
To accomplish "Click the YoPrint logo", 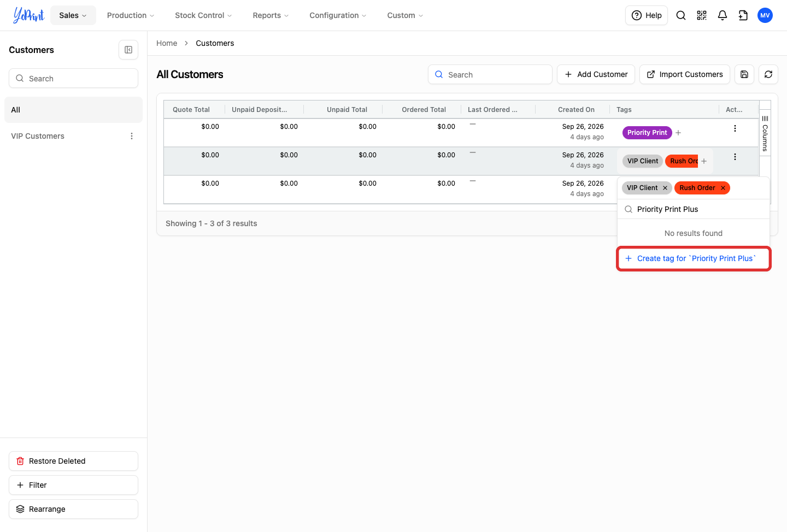I will tap(28, 15).
